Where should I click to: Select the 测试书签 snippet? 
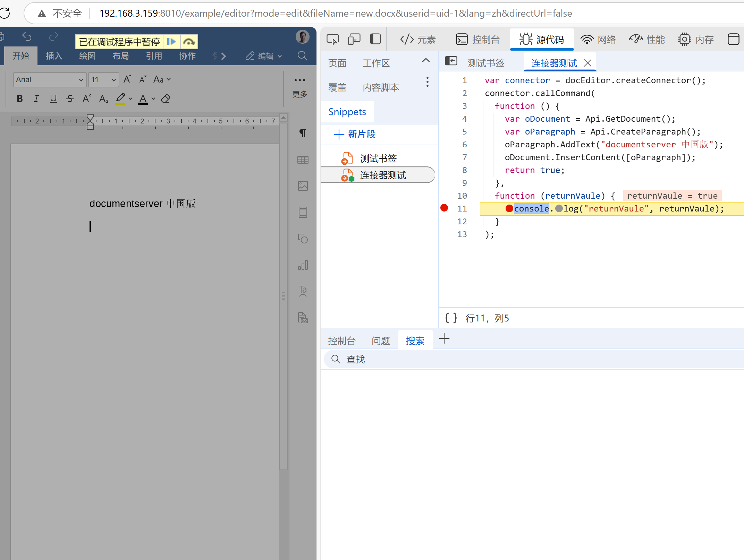[378, 158]
